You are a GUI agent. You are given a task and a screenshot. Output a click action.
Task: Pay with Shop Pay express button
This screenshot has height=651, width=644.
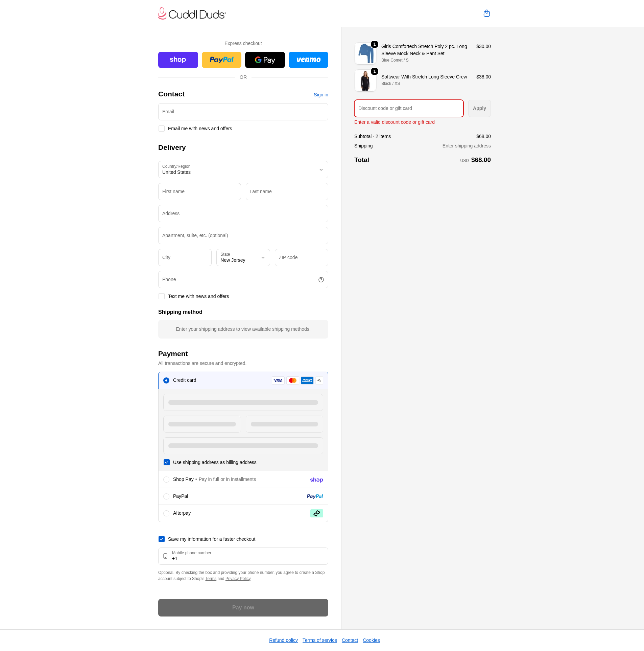point(178,60)
